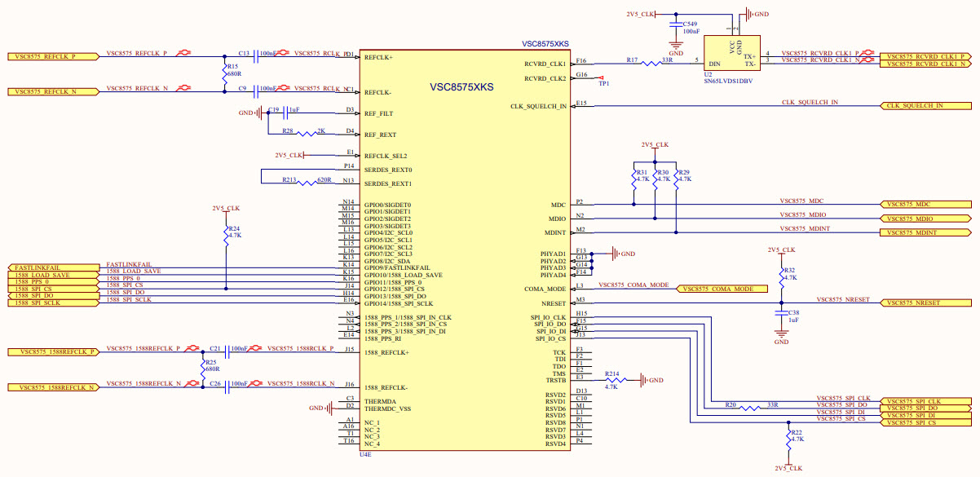Image resolution: width=980 pixels, height=477 pixels.
Task: Click the 2V5_CLK power symbol above R24
Action: 227,208
